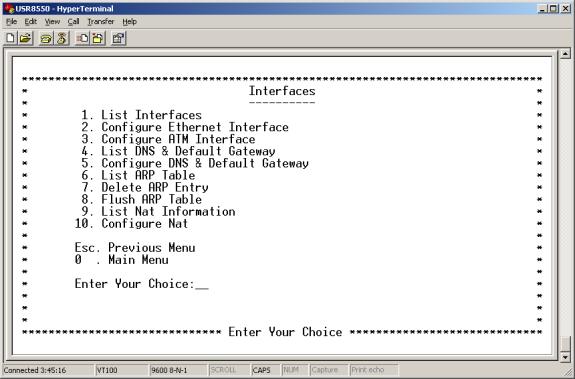The image size is (575, 379).
Task: Open the Transfer menu
Action: point(100,22)
